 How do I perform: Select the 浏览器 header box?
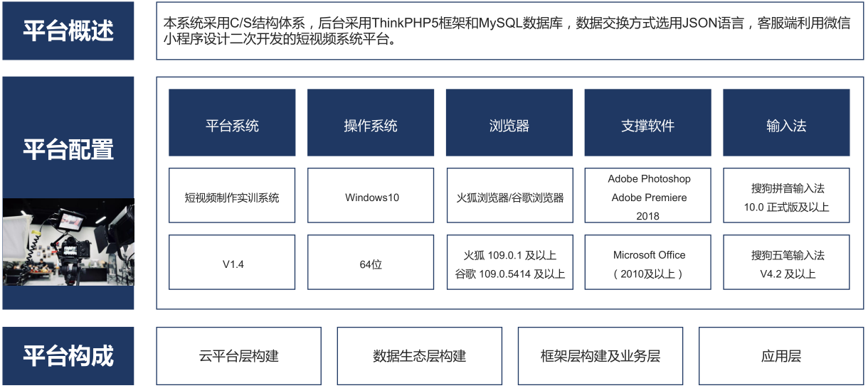coord(509,122)
